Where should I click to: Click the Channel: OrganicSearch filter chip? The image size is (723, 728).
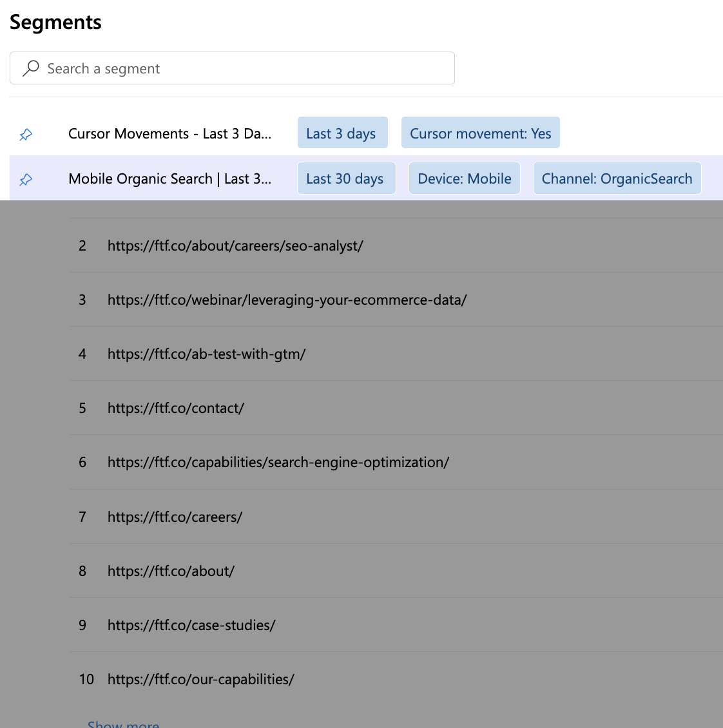tap(617, 178)
